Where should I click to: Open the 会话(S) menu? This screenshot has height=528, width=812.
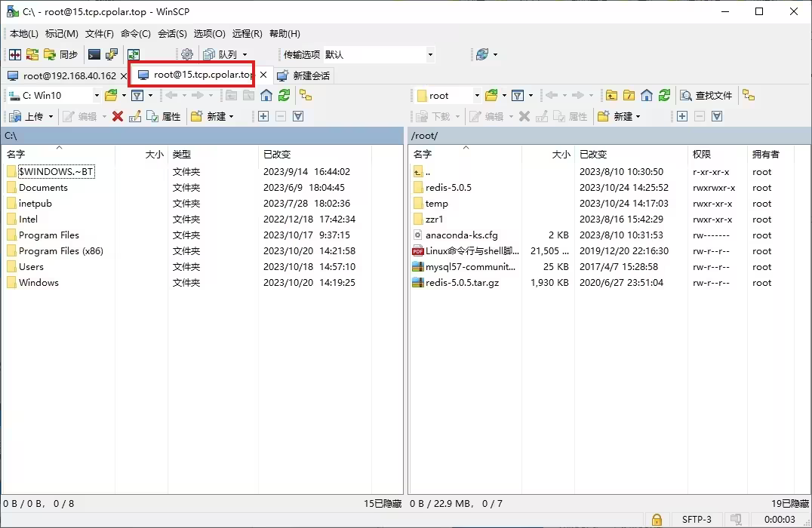coord(173,34)
